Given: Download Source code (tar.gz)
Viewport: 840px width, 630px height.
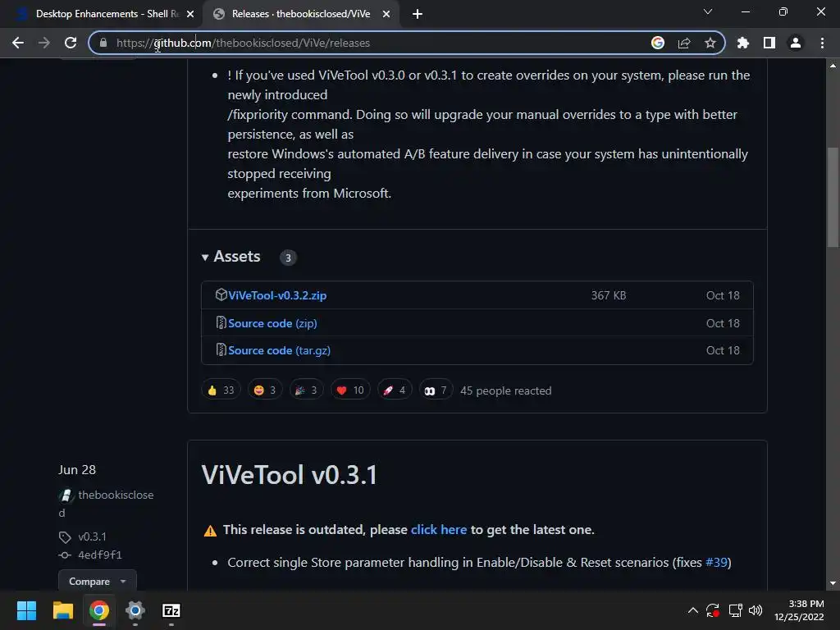Looking at the screenshot, I should pyautogui.click(x=279, y=350).
